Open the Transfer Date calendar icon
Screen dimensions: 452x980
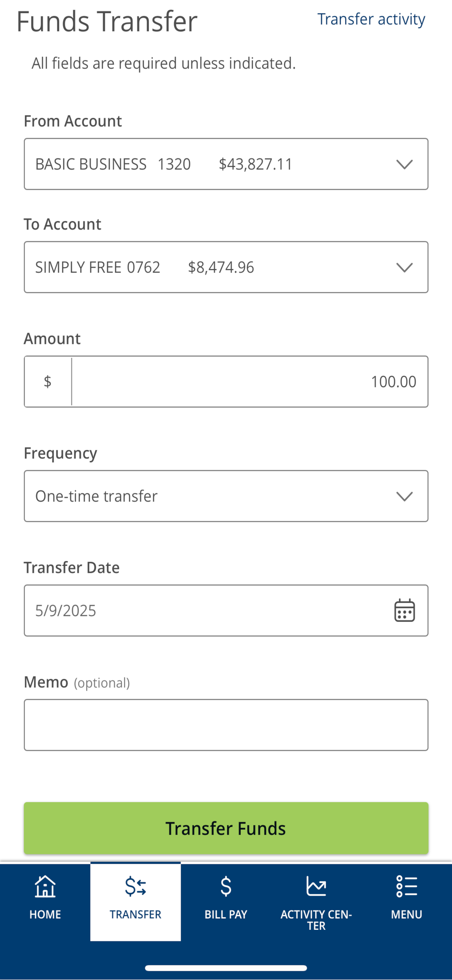pyautogui.click(x=404, y=610)
